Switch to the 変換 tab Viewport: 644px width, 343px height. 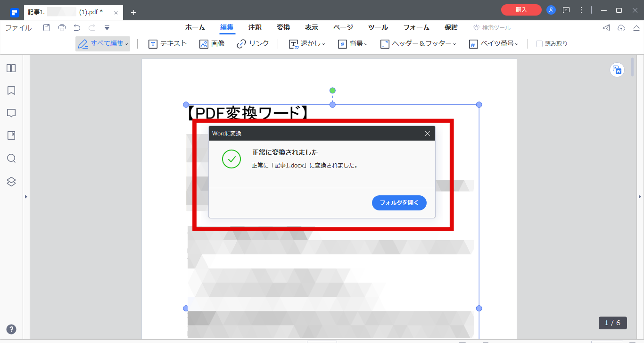pos(283,27)
